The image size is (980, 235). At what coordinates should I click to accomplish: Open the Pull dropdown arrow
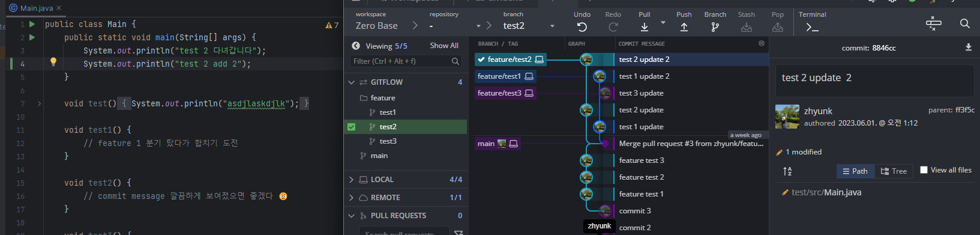663,23
